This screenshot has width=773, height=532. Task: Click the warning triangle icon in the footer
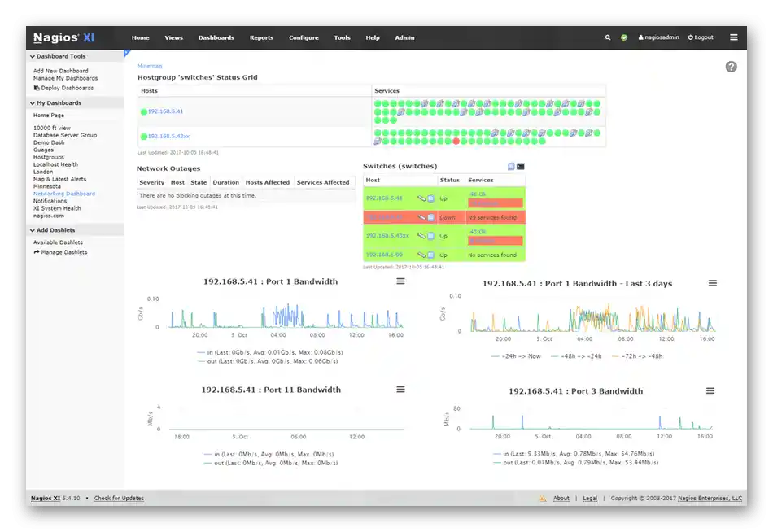542,498
